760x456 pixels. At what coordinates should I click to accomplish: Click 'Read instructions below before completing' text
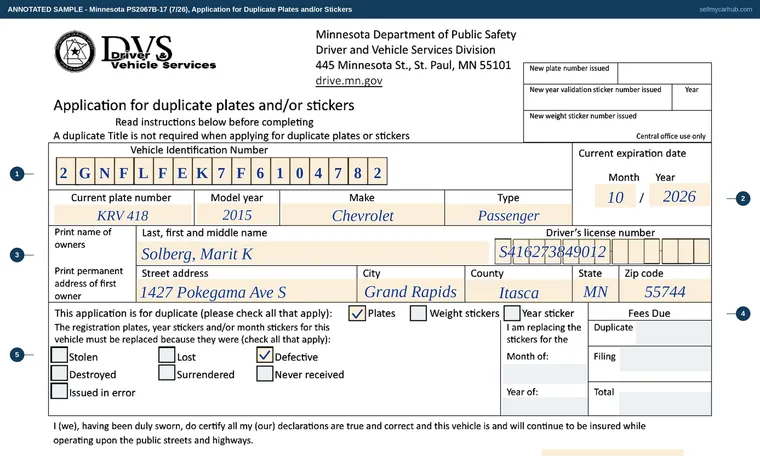(x=214, y=122)
